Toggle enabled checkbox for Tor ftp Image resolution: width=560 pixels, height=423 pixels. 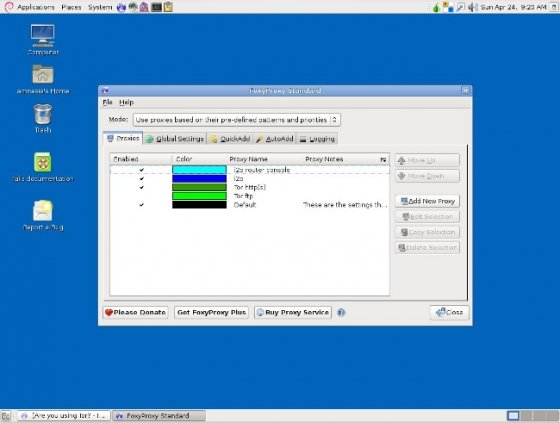(142, 196)
